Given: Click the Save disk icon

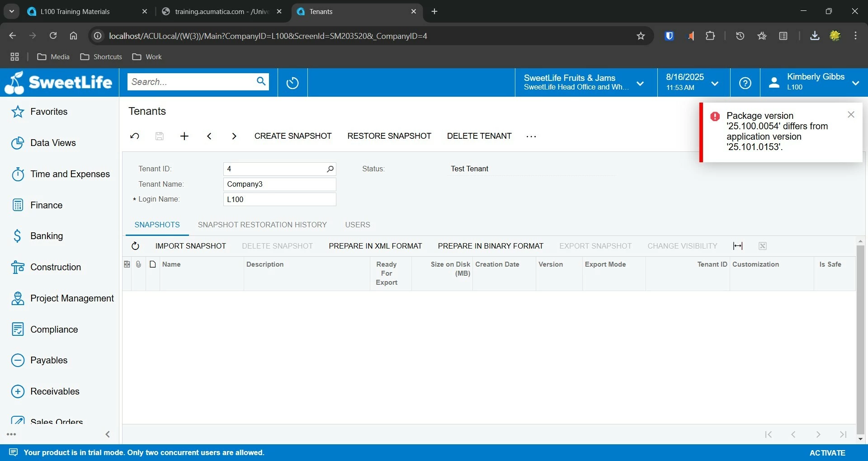Looking at the screenshot, I should pyautogui.click(x=159, y=136).
